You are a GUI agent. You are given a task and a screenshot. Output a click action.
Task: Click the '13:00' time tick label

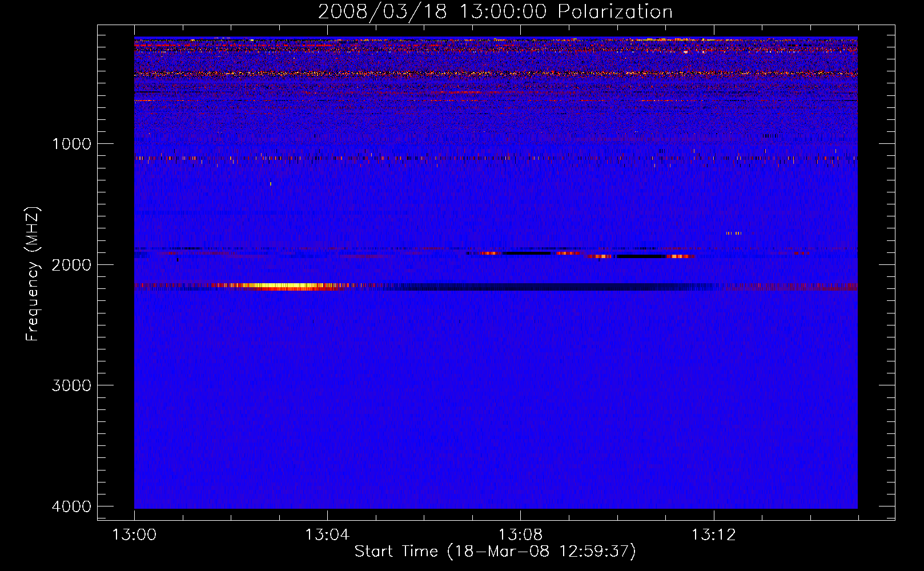click(x=134, y=535)
